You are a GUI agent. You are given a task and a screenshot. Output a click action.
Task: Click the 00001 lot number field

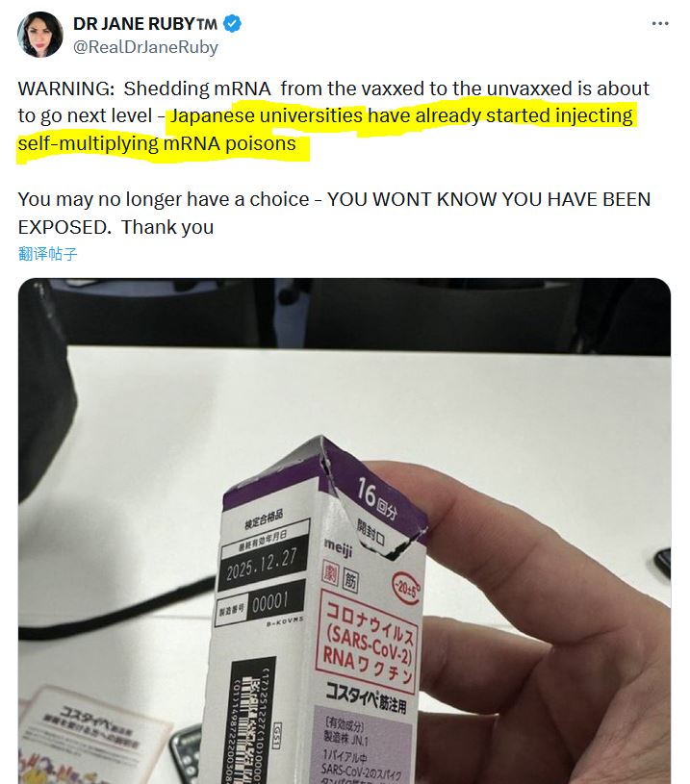tap(269, 602)
